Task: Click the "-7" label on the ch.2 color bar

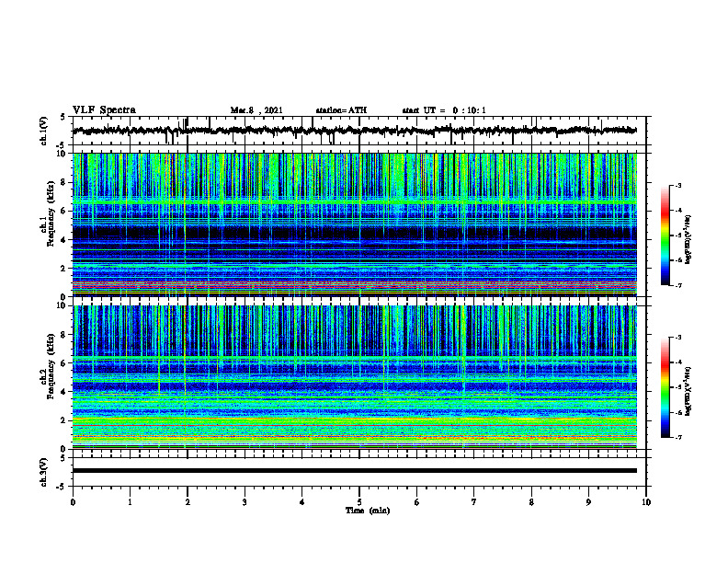Action: click(x=678, y=437)
